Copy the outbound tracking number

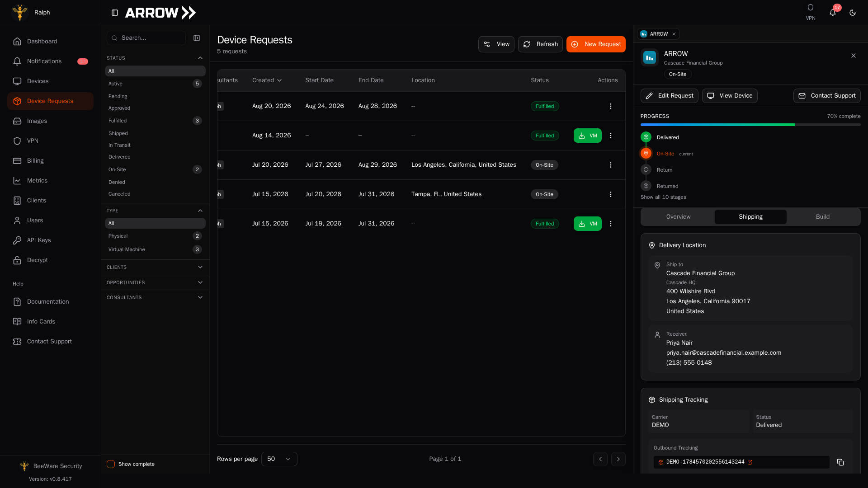(x=840, y=462)
